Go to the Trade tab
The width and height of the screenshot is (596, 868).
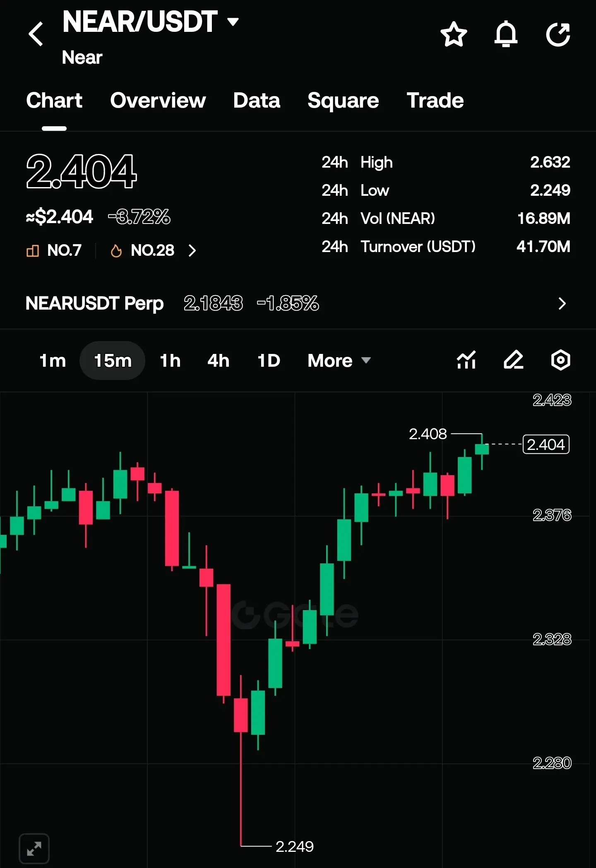pos(435,101)
